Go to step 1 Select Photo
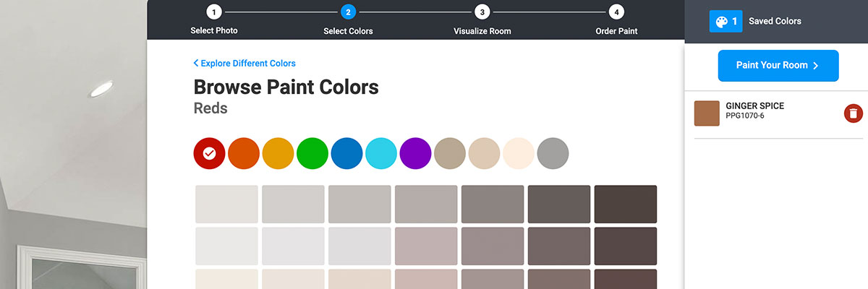This screenshot has width=868, height=289. pyautogui.click(x=214, y=12)
